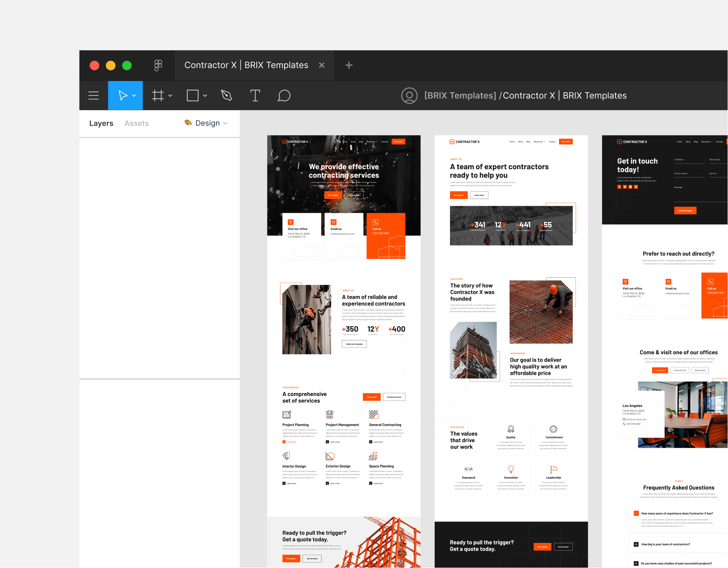This screenshot has height=568, width=728.
Task: Click the 'Prefer to reach out directly?' heading
Action: [x=679, y=254]
